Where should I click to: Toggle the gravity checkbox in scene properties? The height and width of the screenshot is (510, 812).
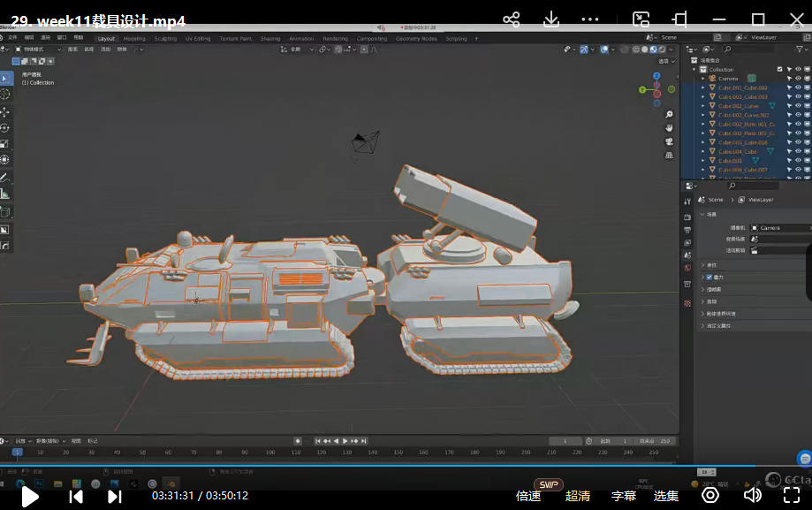click(709, 278)
